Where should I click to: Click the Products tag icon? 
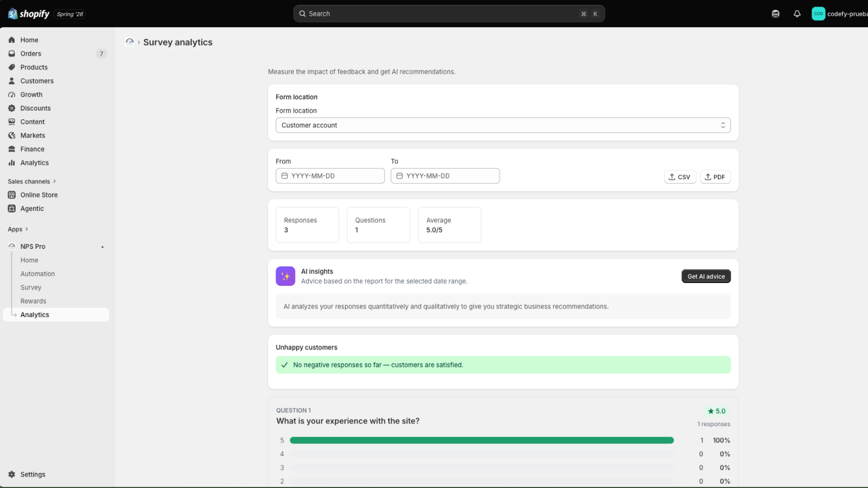point(12,67)
